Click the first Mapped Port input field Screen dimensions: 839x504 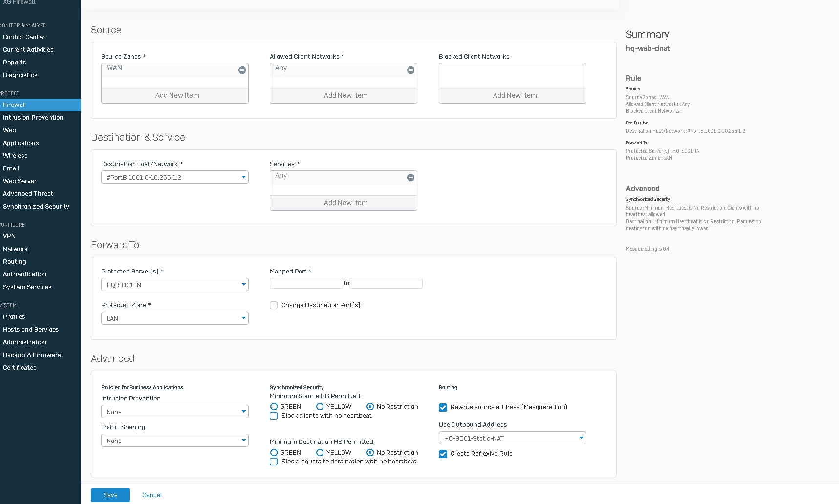coord(306,283)
